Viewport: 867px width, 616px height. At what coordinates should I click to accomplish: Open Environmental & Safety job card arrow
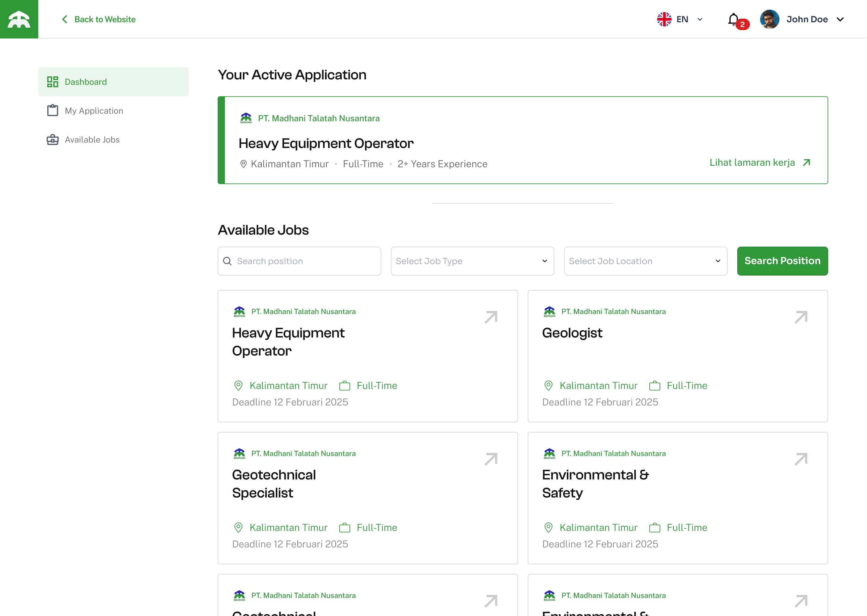(801, 459)
